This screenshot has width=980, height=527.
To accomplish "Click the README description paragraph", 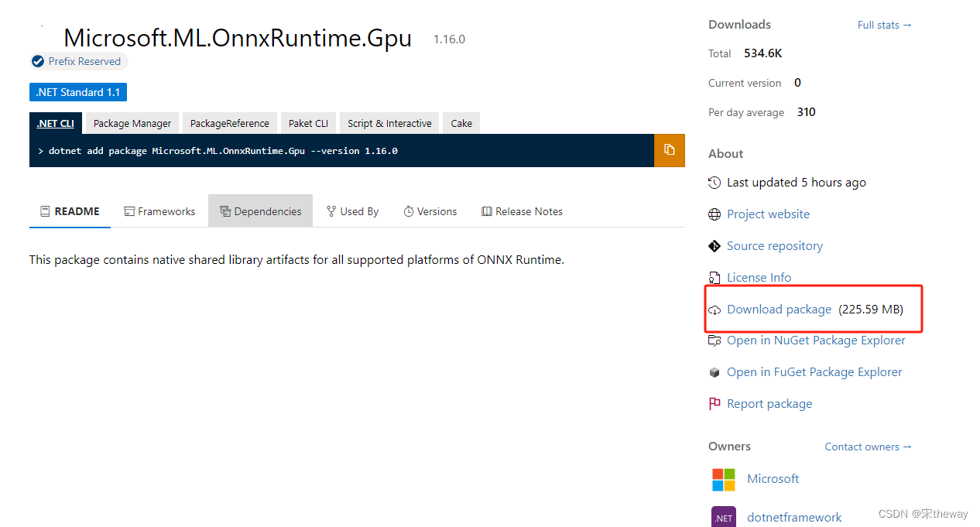I will 296,260.
